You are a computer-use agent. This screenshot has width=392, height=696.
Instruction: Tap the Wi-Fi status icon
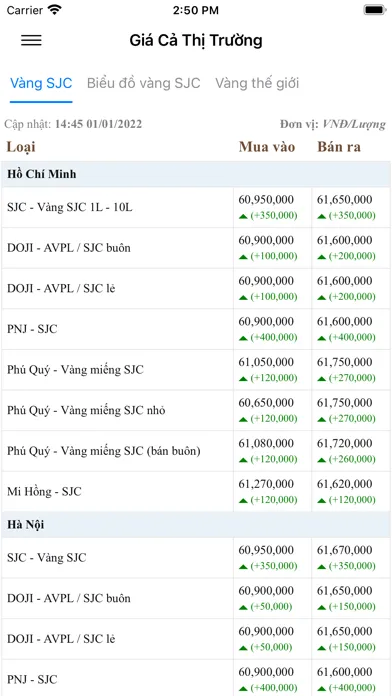click(55, 10)
